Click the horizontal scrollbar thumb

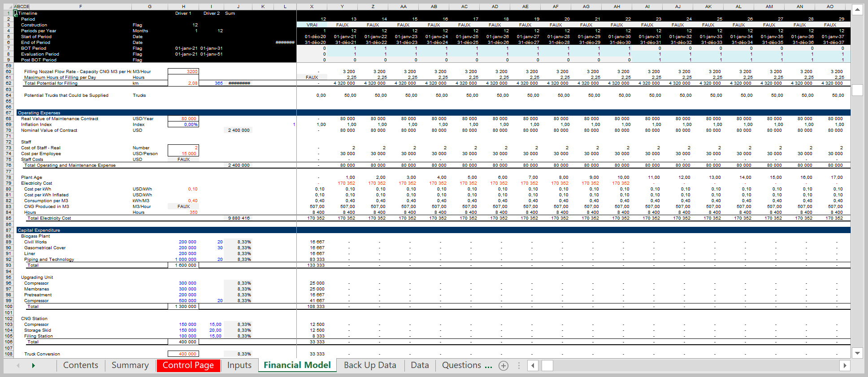point(547,366)
